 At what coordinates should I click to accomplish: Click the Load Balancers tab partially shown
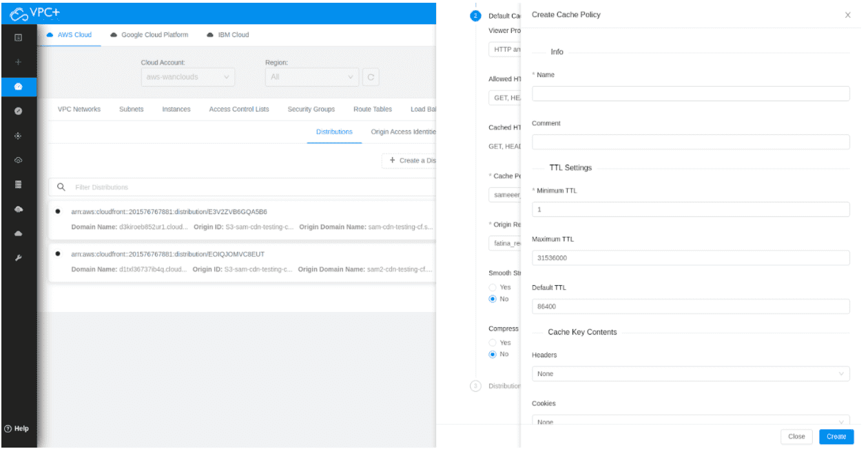pyautogui.click(x=423, y=109)
